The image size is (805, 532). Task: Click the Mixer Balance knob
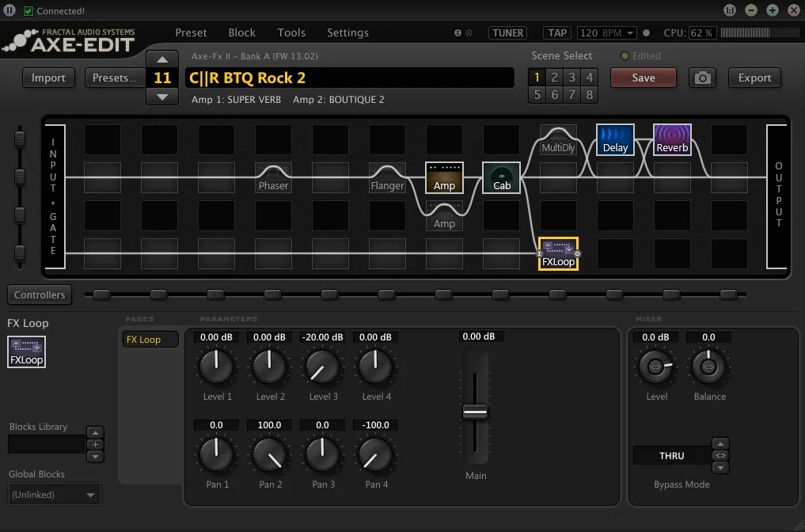[709, 367]
